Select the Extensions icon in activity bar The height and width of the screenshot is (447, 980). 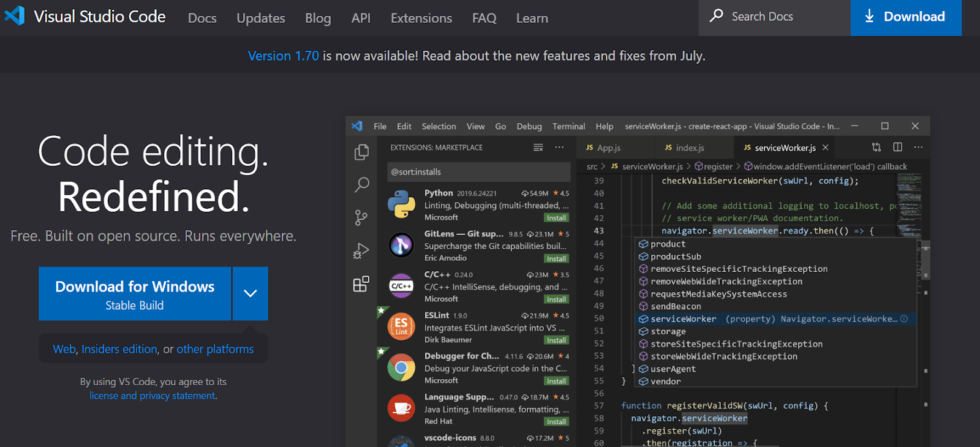point(361,284)
